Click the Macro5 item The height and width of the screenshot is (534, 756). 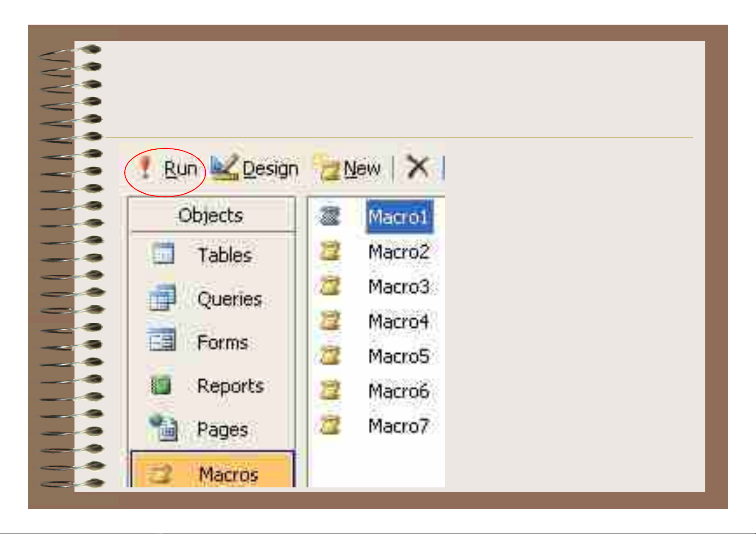[398, 356]
